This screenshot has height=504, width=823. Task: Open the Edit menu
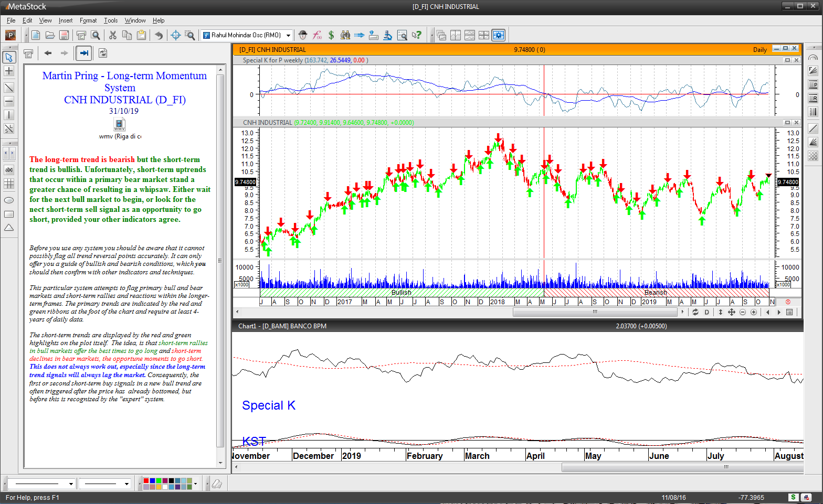(27, 20)
